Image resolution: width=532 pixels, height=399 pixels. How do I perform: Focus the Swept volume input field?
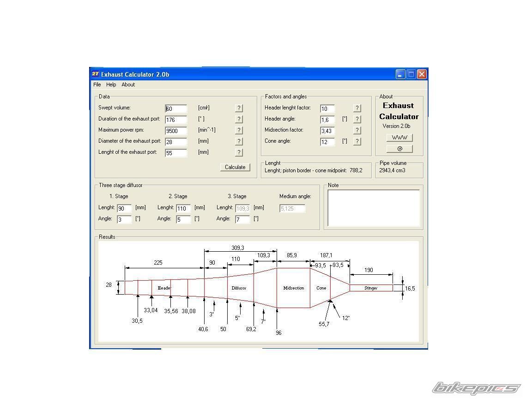pos(176,109)
